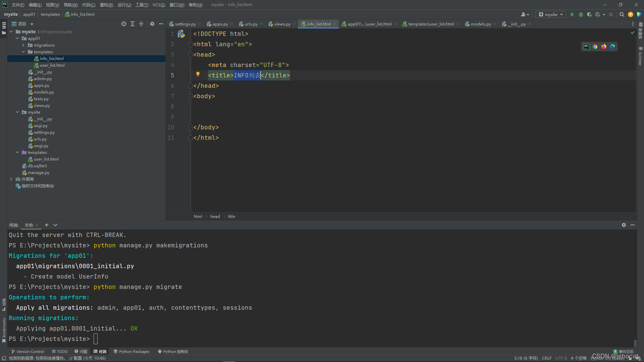Open models.py in project tree
This screenshot has height=362, width=644.
[44, 92]
